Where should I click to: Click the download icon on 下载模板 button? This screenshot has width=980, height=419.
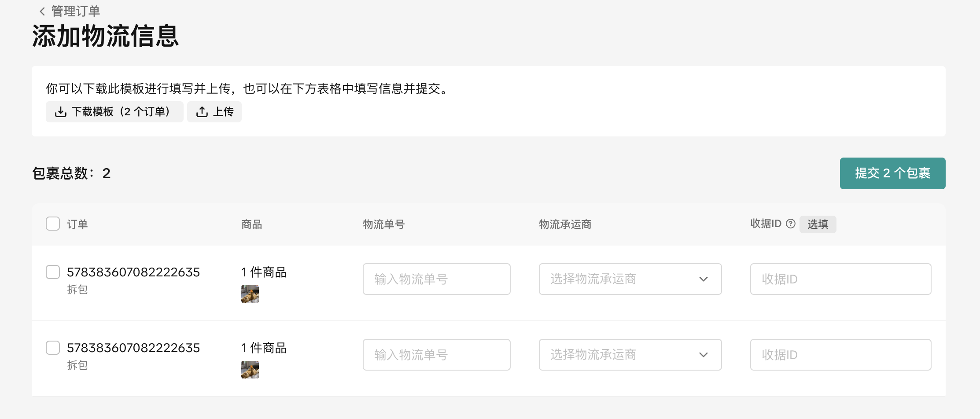click(61, 112)
